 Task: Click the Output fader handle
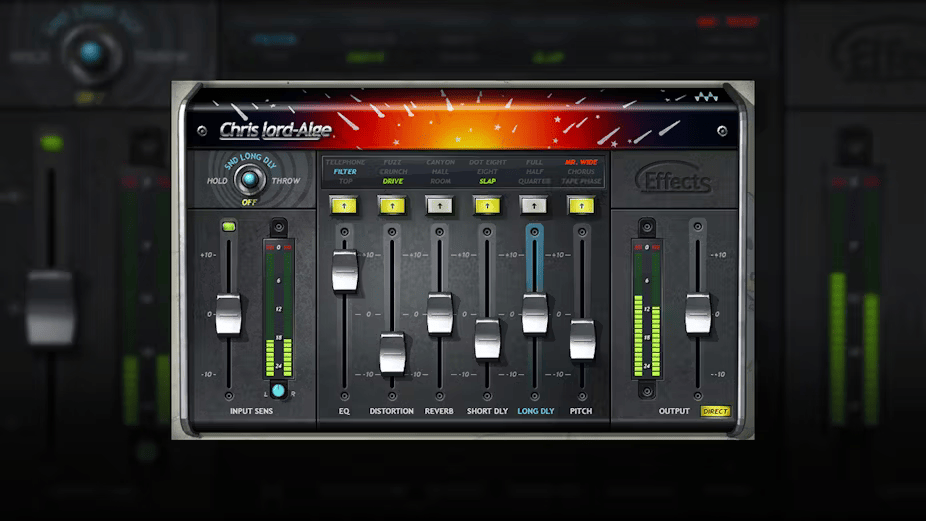tap(697, 314)
